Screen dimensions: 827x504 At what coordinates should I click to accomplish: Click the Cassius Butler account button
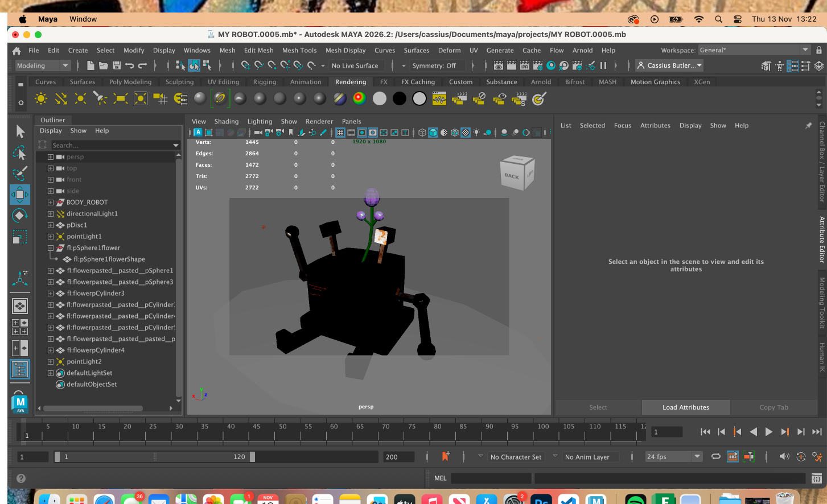coord(670,65)
